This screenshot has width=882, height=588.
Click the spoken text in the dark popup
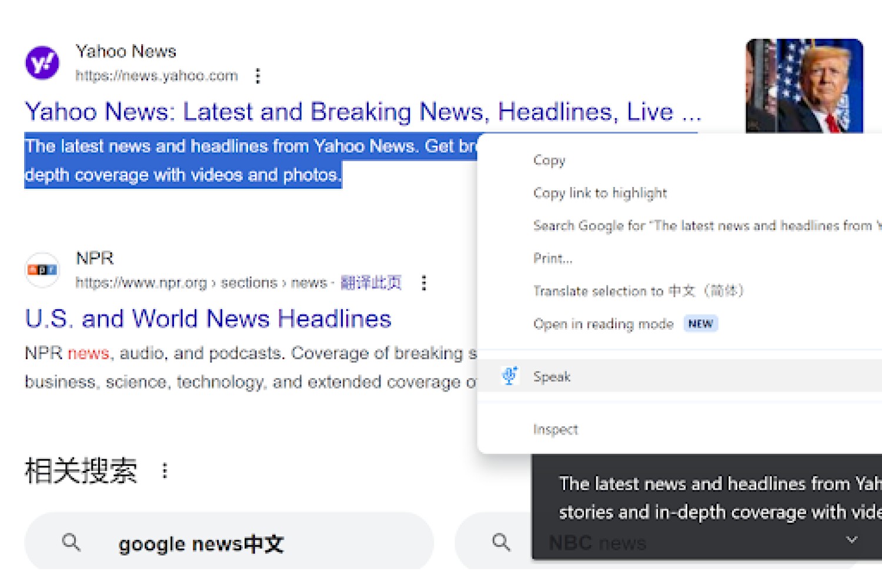coord(720,497)
